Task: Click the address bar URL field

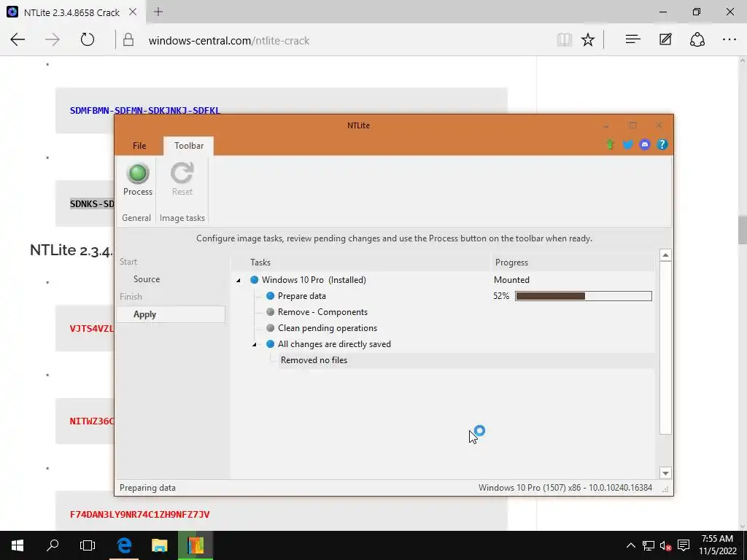Action: click(228, 41)
